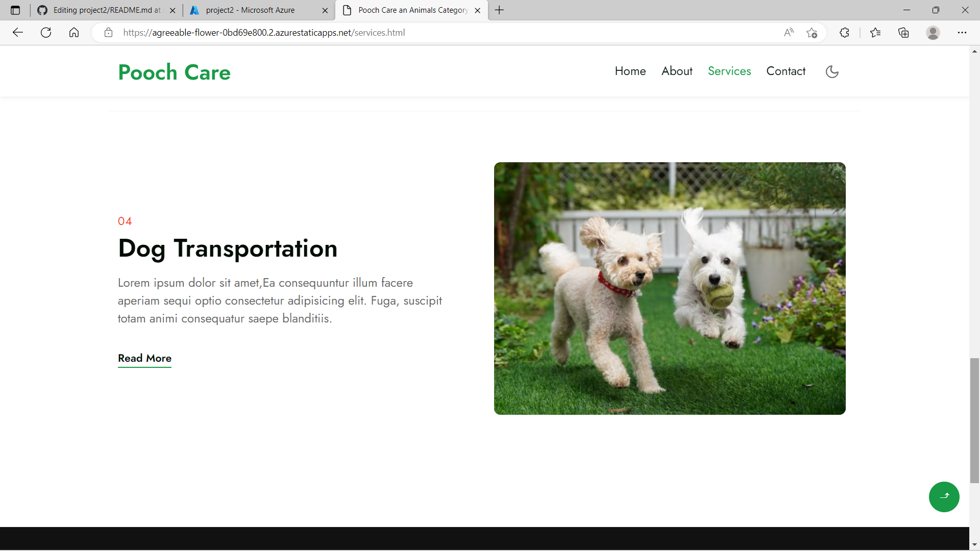Click the back navigation arrow

18,32
